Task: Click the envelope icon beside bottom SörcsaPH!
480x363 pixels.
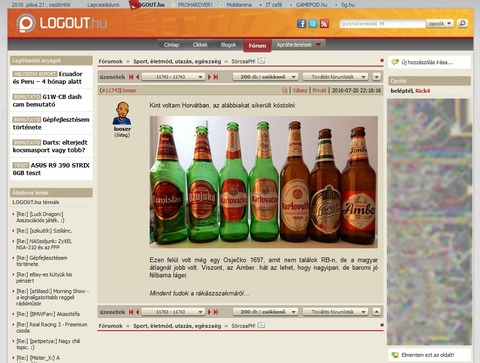Action: (x=261, y=325)
